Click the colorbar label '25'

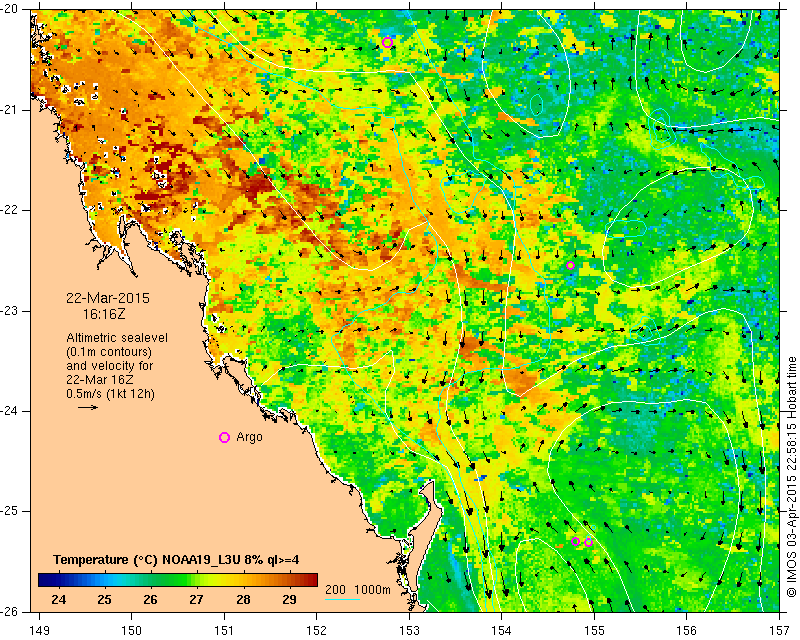point(105,599)
